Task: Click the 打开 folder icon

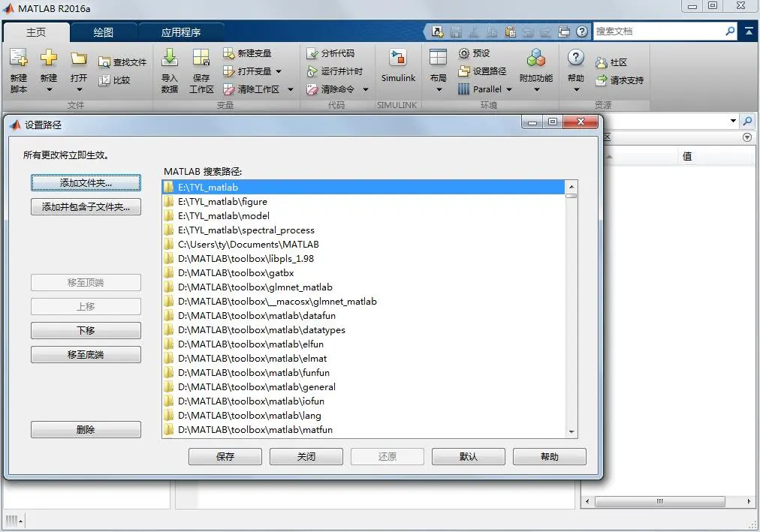Action: coord(79,59)
